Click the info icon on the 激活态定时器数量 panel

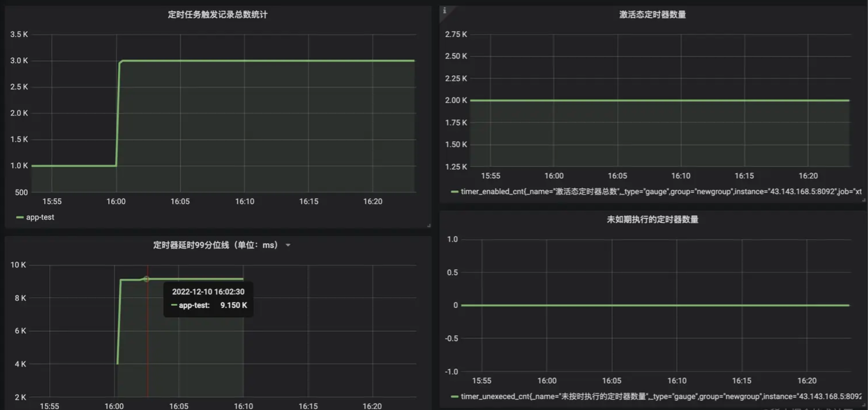445,11
